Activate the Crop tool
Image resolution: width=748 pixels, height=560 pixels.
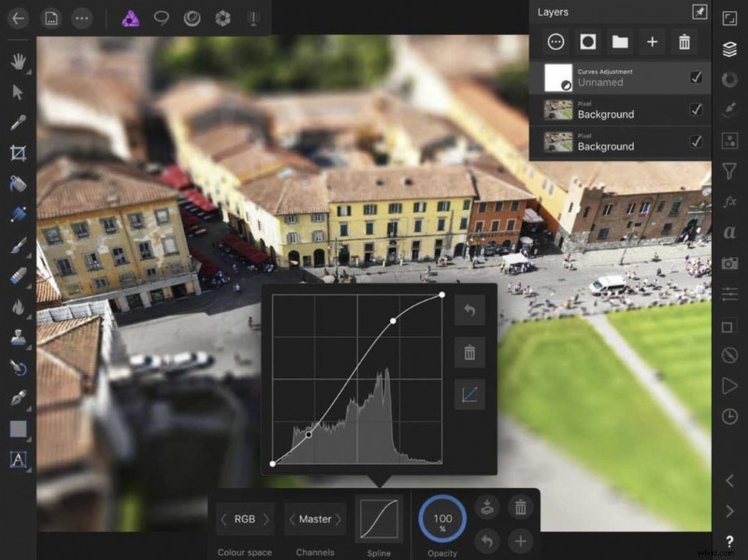17,153
